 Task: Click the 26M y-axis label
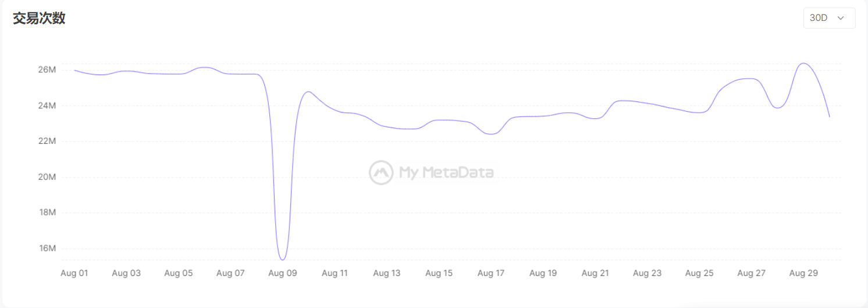pos(47,70)
